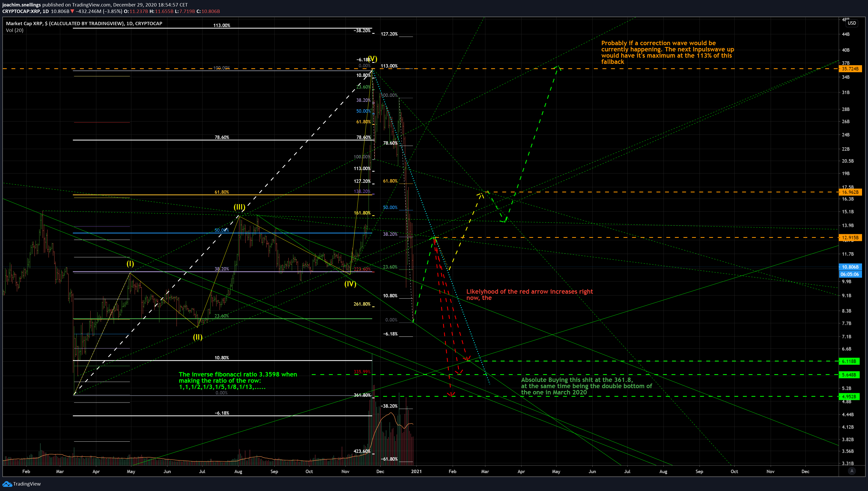Click the 31B price axis value
This screenshot has height=491, width=868.
click(x=846, y=92)
